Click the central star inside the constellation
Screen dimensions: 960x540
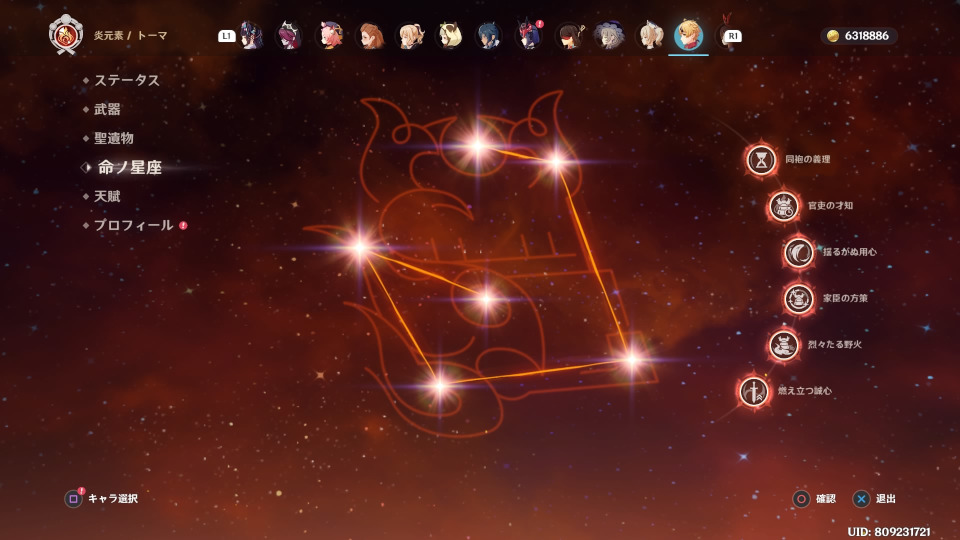click(486, 300)
